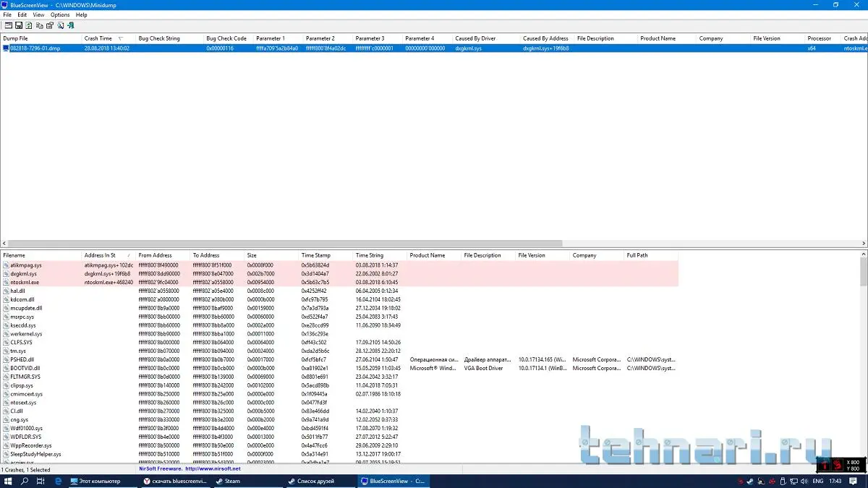The height and width of the screenshot is (488, 868).
Task: Click the Full Path column header
Action: pos(651,255)
